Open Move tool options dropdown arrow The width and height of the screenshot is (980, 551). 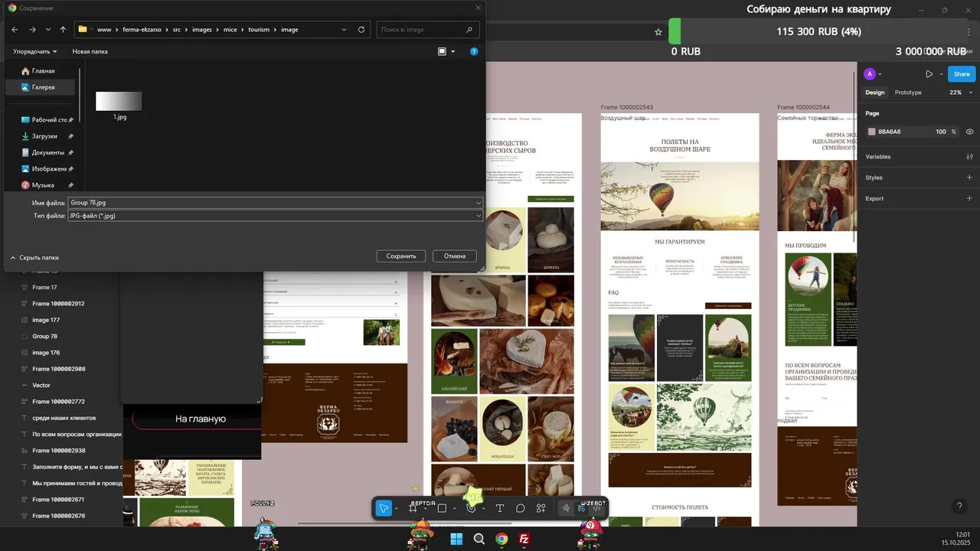pos(396,509)
